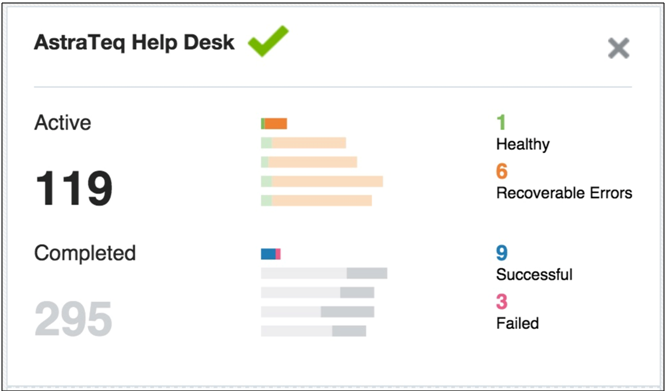665x391 pixels.
Task: Click the Recoverable Errors label text
Action: [564, 193]
